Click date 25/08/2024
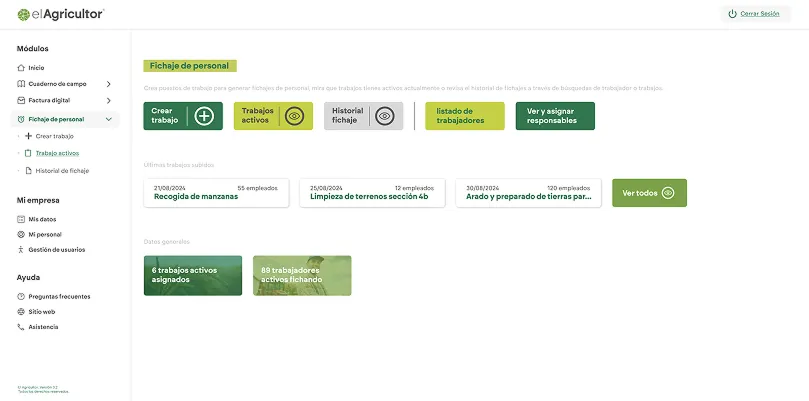This screenshot has width=809, height=401. [326, 188]
